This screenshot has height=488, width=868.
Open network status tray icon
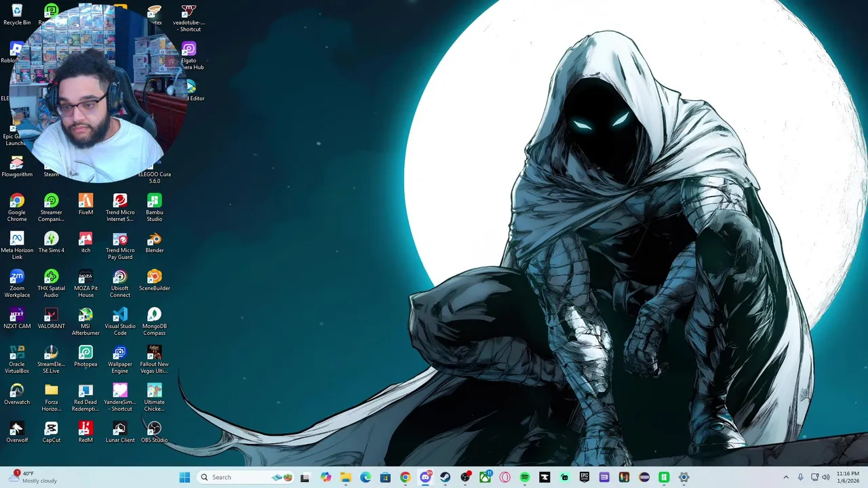(814, 477)
